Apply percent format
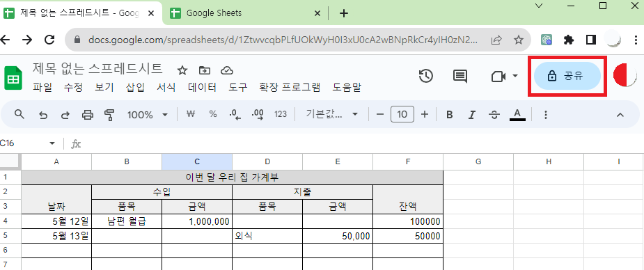 click(x=213, y=114)
